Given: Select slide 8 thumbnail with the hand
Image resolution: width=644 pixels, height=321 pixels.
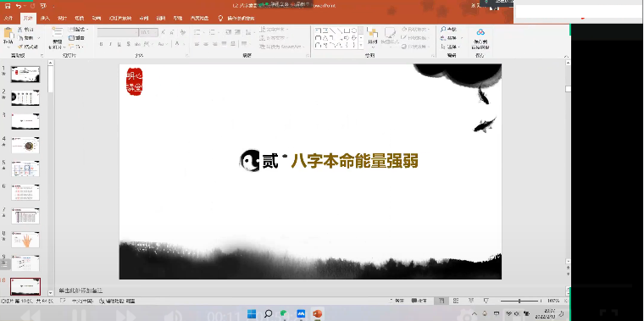Looking at the screenshot, I should 25,240.
